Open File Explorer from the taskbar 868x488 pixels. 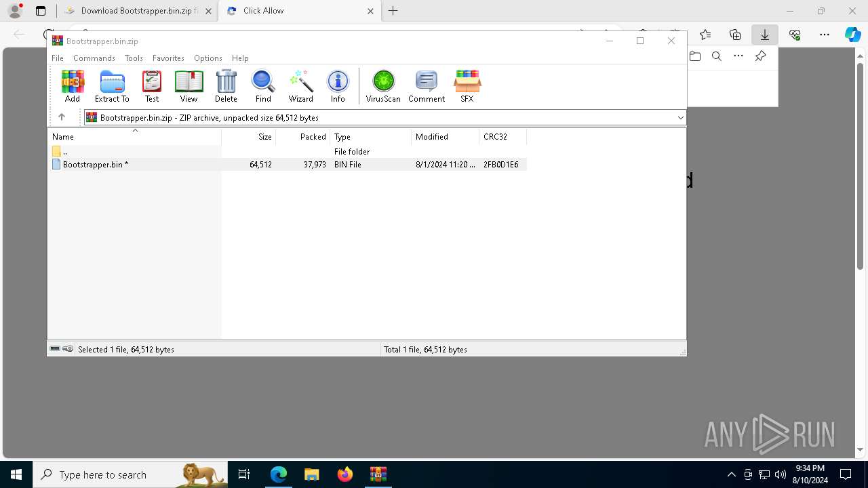(311, 474)
